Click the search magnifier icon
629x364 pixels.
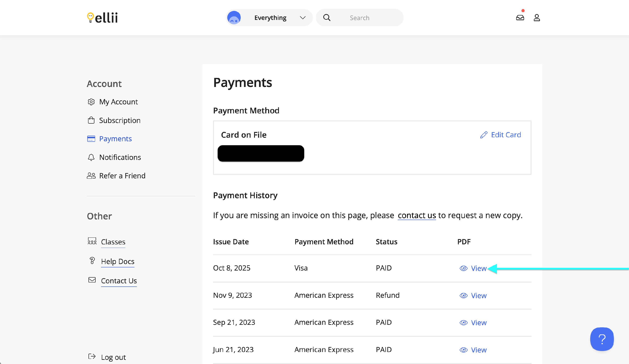click(327, 18)
